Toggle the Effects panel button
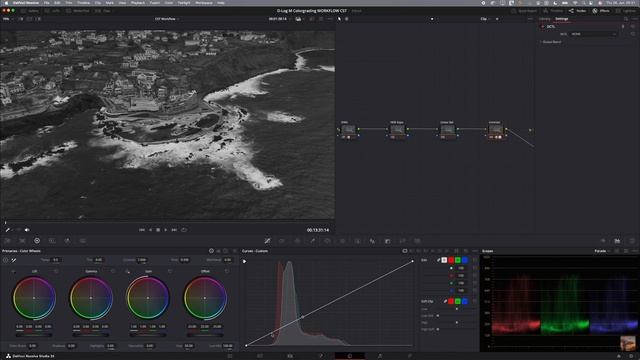Screen dimensions: 640x360 pos(602,11)
